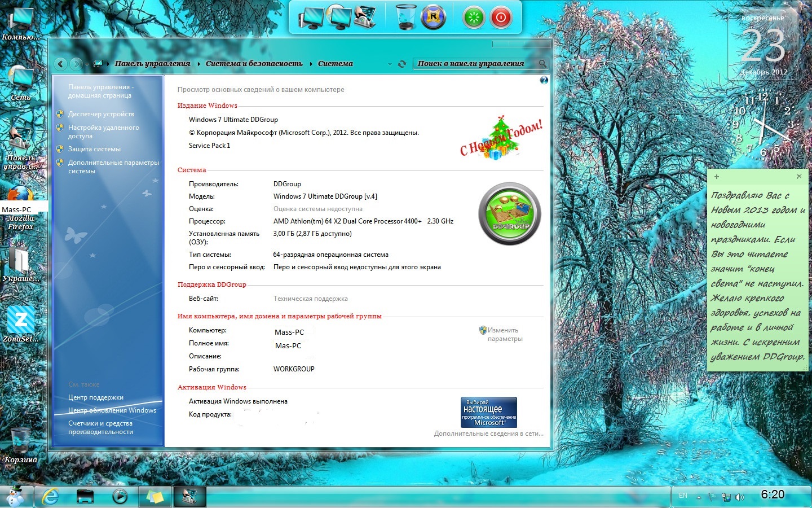This screenshot has height=508, width=812.
Task: Go back with the navigation arrow
Action: pos(61,64)
